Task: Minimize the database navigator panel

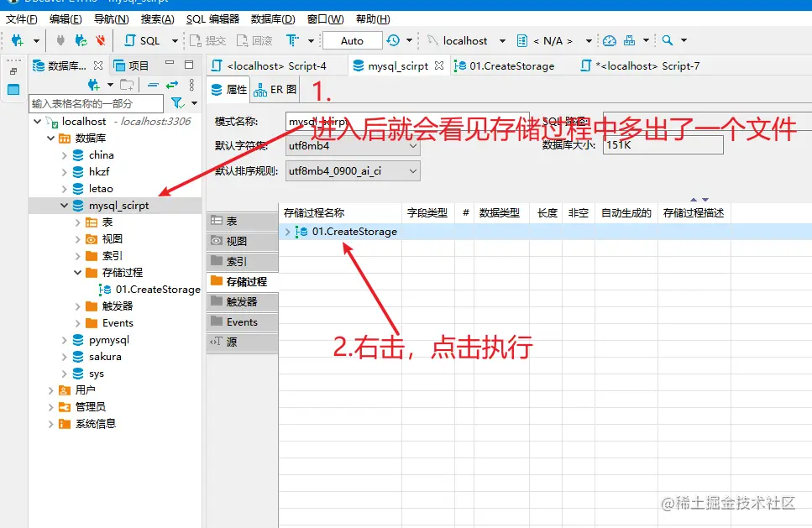Action: pos(170,63)
